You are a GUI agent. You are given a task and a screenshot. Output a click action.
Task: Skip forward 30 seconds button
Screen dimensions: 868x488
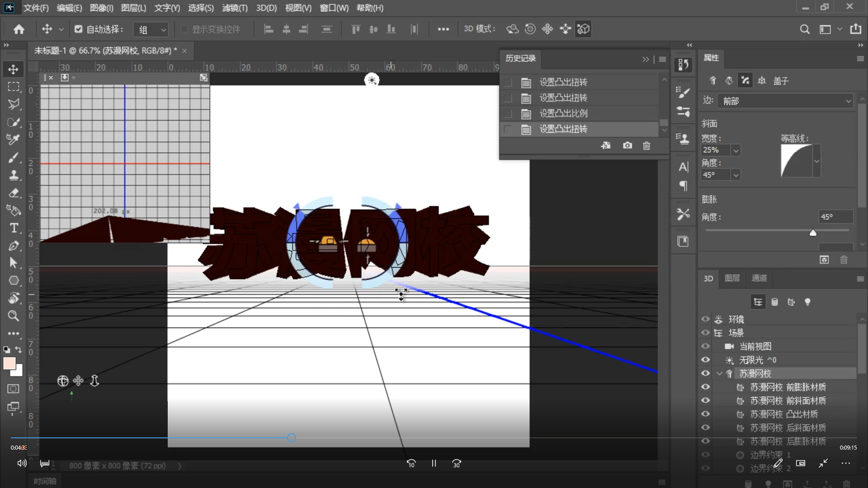457,463
